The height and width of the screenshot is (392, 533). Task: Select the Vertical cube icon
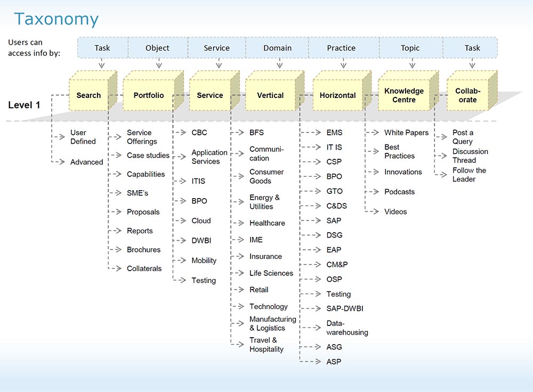tap(270, 95)
